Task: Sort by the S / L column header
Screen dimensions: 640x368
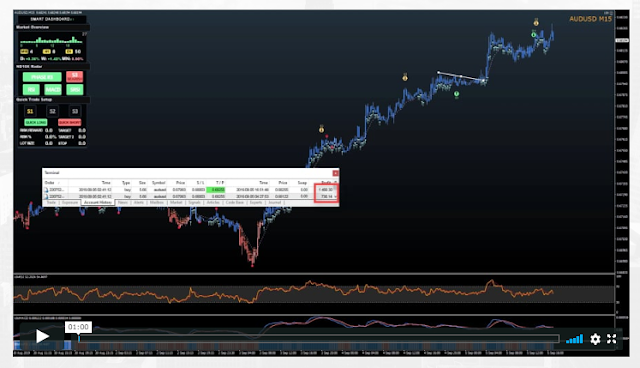Action: click(x=200, y=183)
